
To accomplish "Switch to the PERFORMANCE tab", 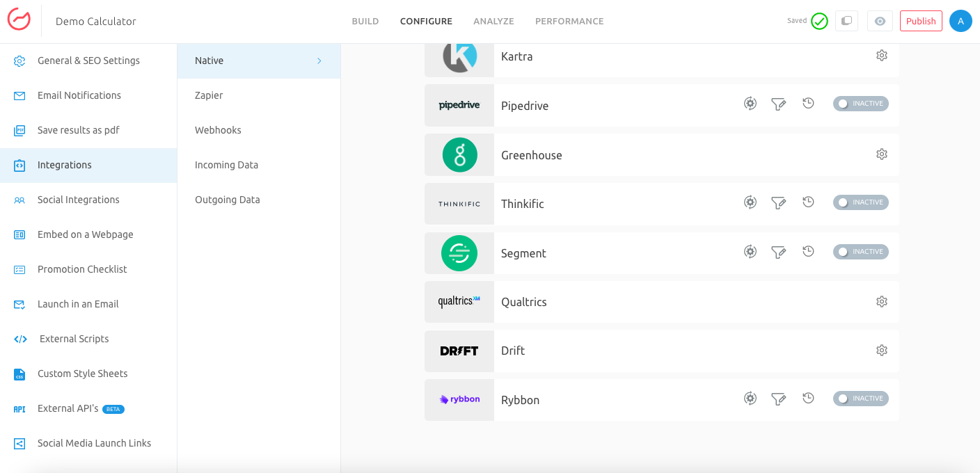I will coord(569,22).
